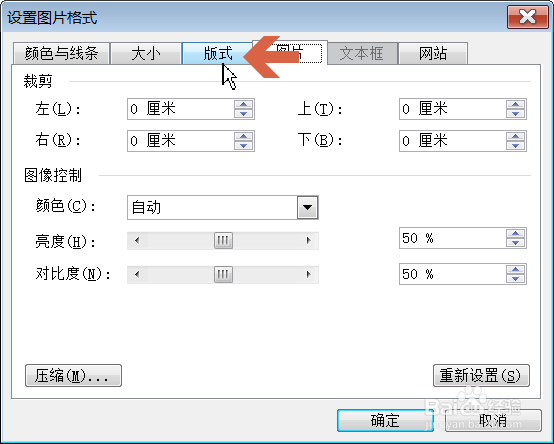The height and width of the screenshot is (444, 554).
Task: Switch to the 大小 tab
Action: (x=146, y=54)
